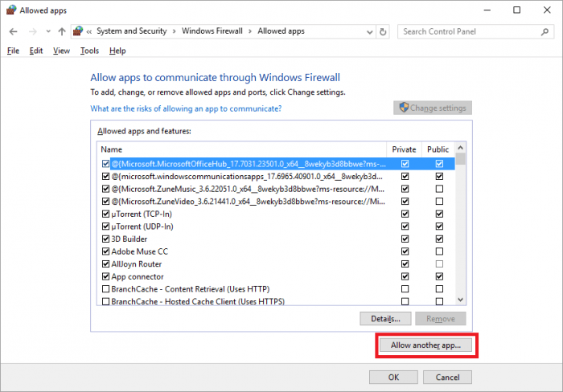This screenshot has height=392, width=563.
Task: Sort the list by the Name column header
Action: pyautogui.click(x=241, y=149)
